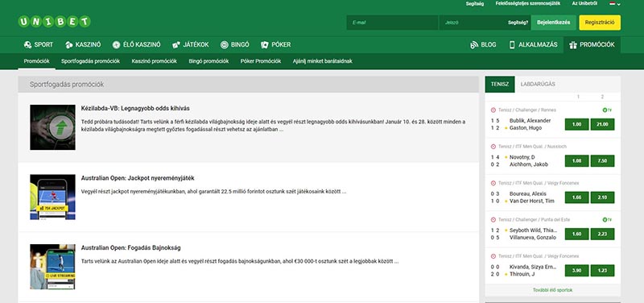Open Australian Open: Jackpot nyereményjáték title

(138, 178)
